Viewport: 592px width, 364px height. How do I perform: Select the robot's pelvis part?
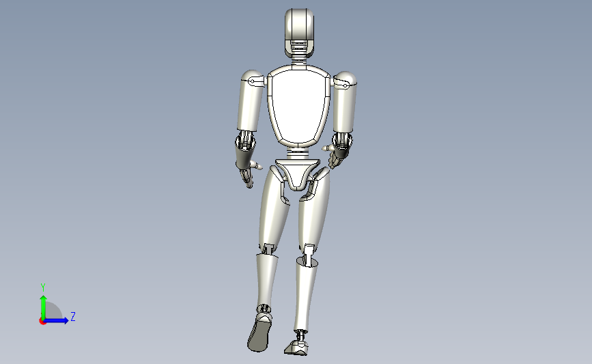(x=298, y=174)
